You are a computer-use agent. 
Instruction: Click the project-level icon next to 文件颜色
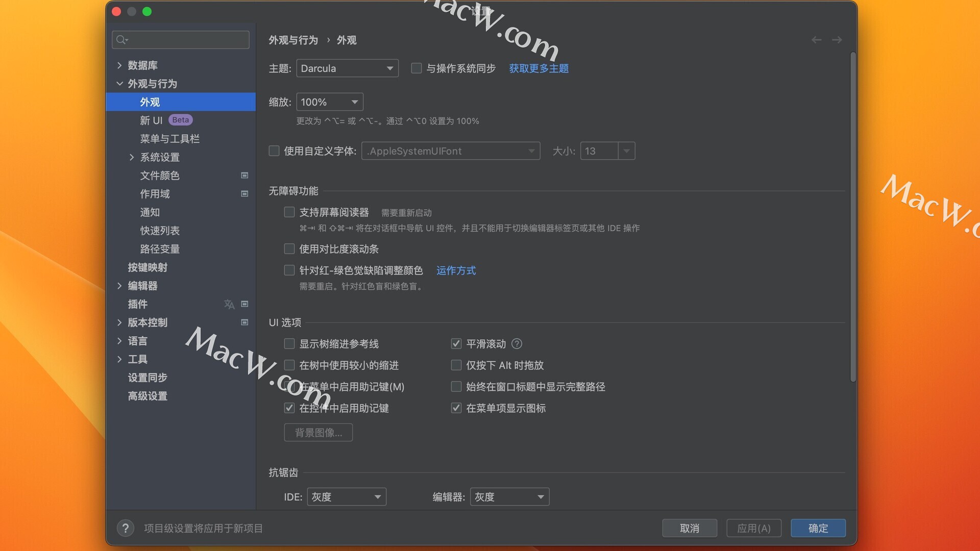click(244, 176)
